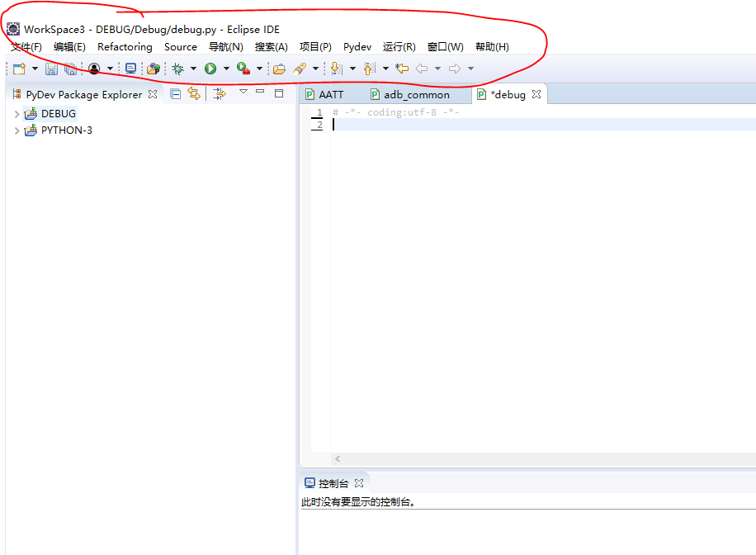Open dropdown next to the round black icon

tap(110, 69)
